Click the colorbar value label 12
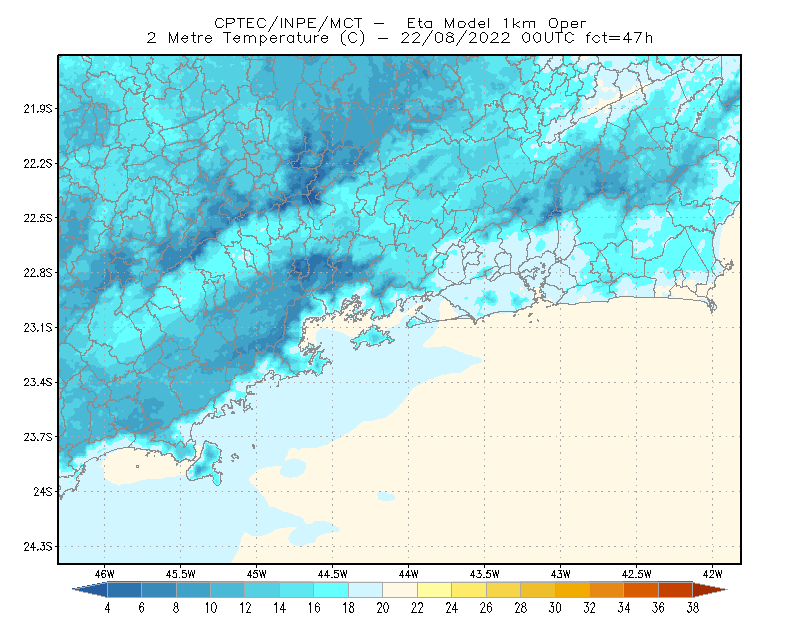 pos(245,608)
